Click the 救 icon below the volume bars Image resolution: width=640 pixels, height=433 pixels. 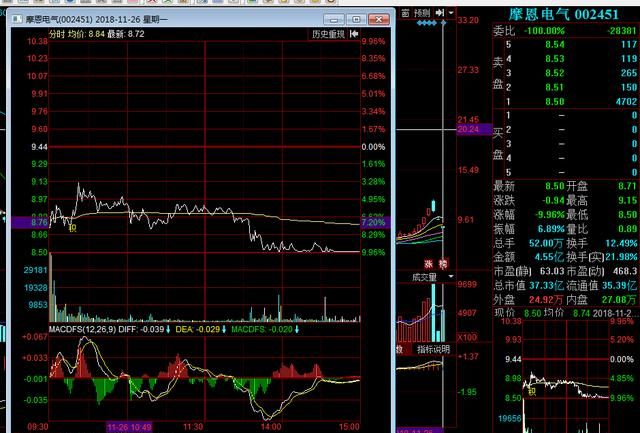[398, 349]
